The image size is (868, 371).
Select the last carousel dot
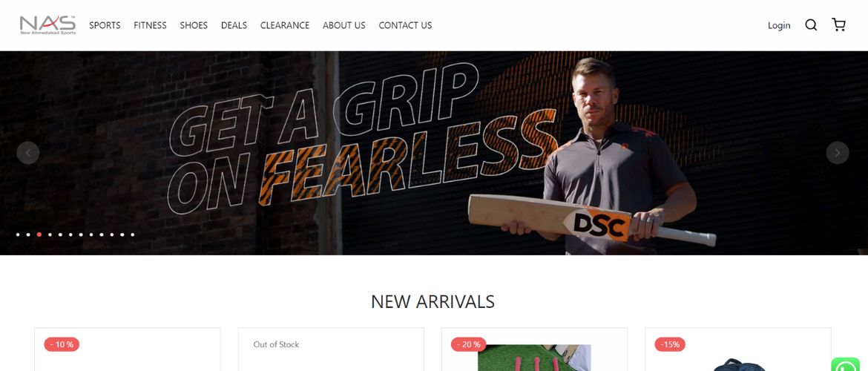click(132, 234)
